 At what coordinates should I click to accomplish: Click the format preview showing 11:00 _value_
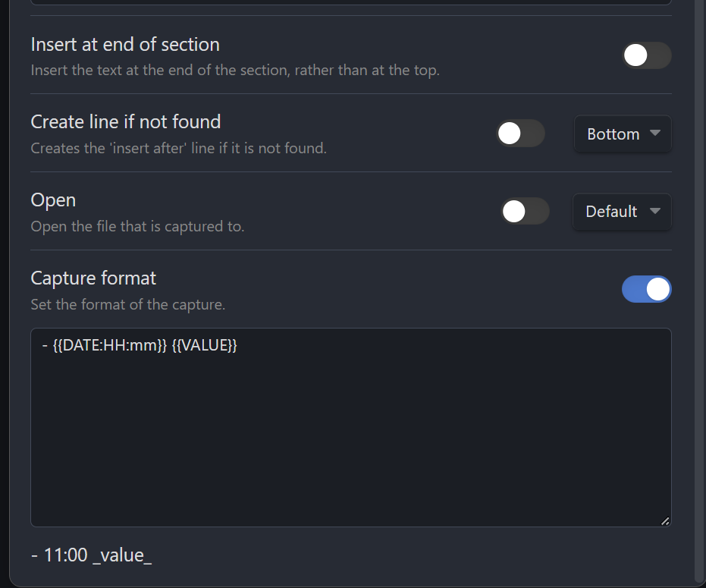[91, 555]
